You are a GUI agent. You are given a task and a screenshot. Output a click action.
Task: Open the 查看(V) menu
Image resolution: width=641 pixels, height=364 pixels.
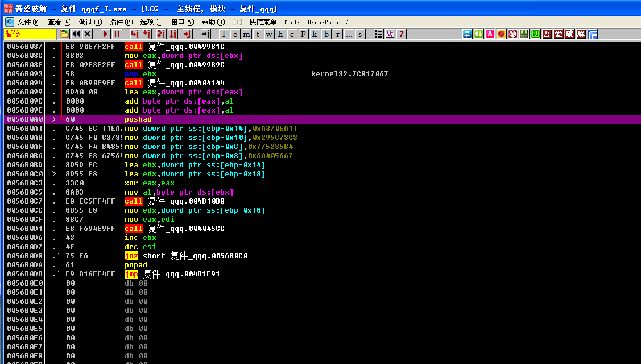pyautogui.click(x=59, y=22)
